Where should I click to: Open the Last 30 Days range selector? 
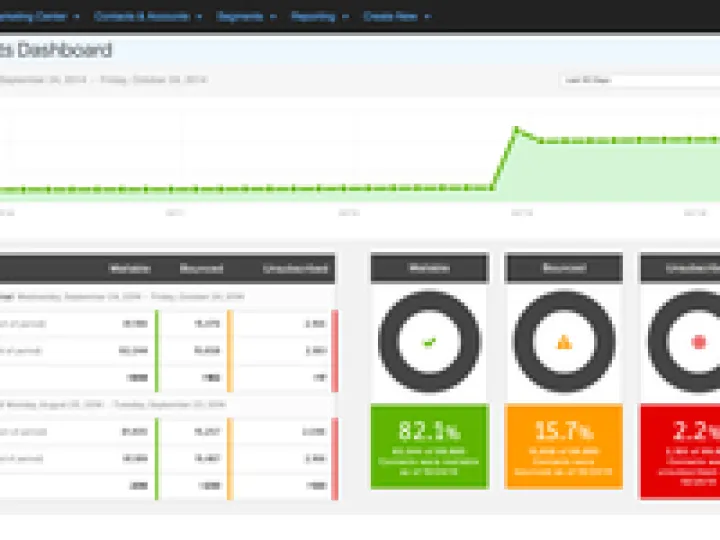coord(640,80)
